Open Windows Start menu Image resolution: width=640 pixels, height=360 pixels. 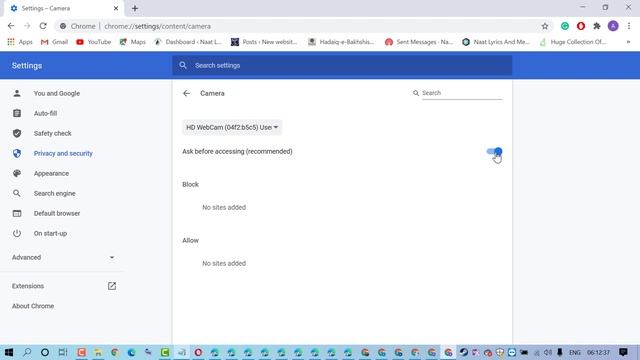[9, 352]
